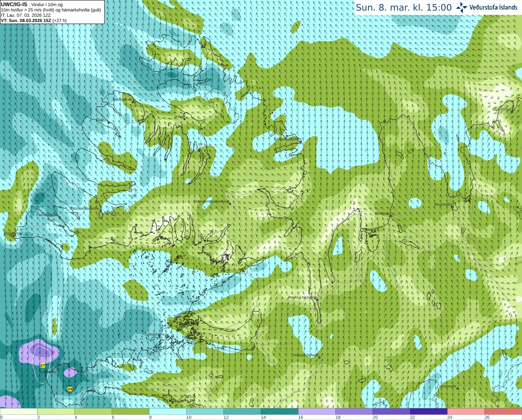Click the 22–24 m/s dark indigo legend swatch
The height and width of the screenshot is (420, 522).
click(429, 411)
